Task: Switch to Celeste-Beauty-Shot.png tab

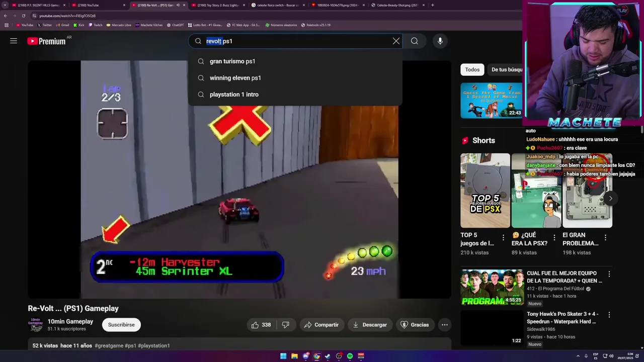Action: pyautogui.click(x=397, y=5)
